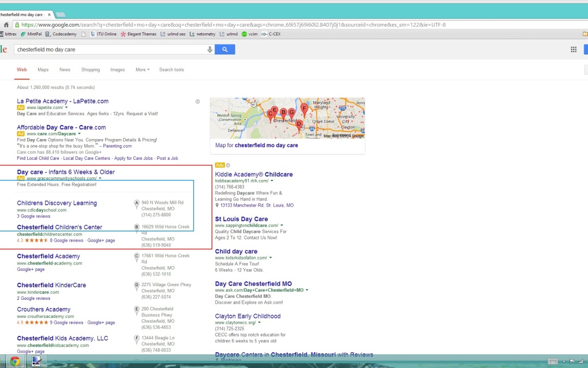
Task: Open Chesterfield KinderCare listing
Action: (51, 285)
